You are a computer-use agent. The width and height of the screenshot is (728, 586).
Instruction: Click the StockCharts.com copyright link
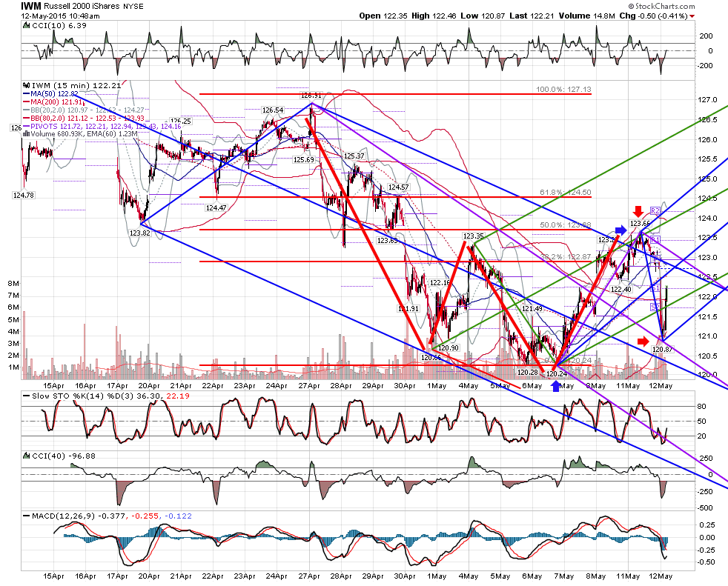[x=662, y=6]
